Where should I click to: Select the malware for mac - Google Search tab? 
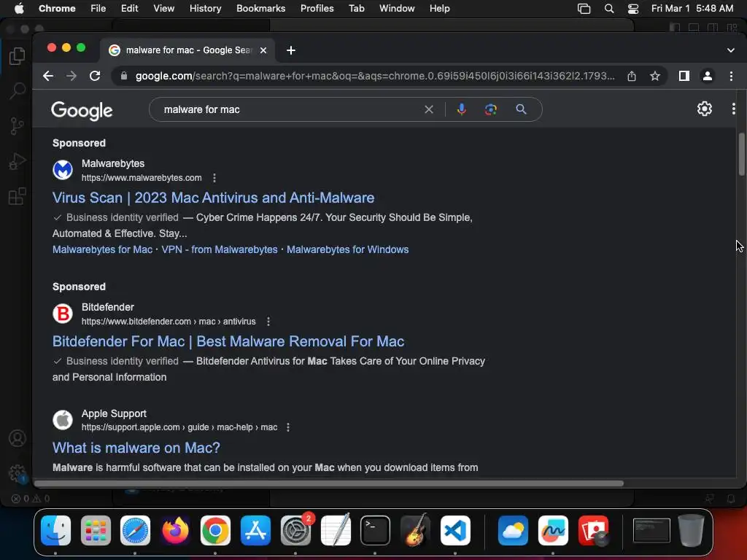click(x=187, y=50)
